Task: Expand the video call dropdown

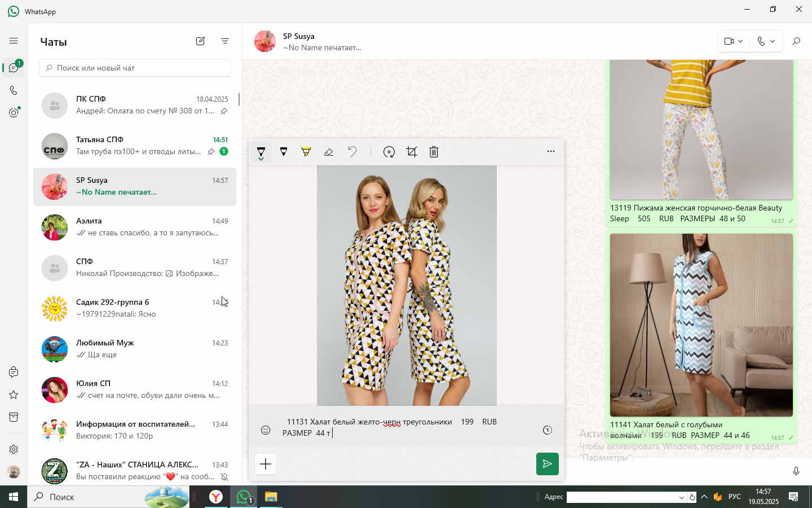Action: tap(734, 41)
